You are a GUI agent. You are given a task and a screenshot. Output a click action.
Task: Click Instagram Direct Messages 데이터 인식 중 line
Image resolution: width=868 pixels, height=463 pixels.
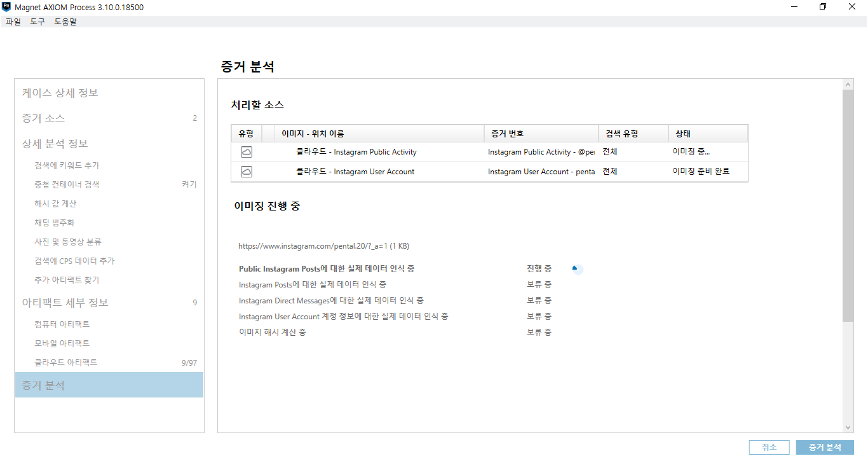pos(331,300)
